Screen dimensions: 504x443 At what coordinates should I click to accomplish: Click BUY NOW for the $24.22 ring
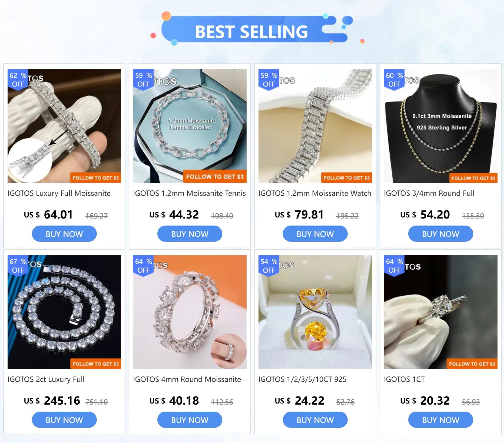[315, 420]
